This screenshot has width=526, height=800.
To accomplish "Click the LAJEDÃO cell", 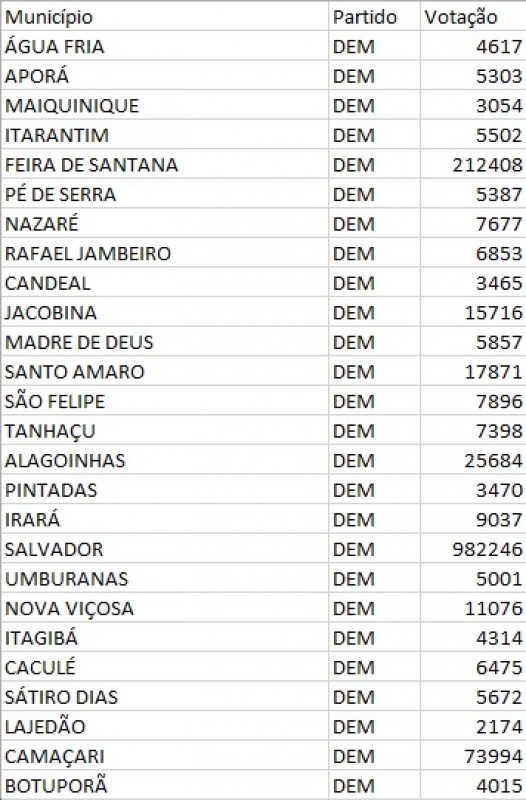I will 165,726.
